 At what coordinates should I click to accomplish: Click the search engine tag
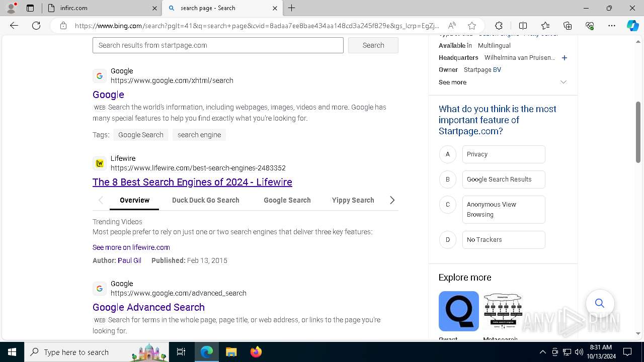point(199,135)
